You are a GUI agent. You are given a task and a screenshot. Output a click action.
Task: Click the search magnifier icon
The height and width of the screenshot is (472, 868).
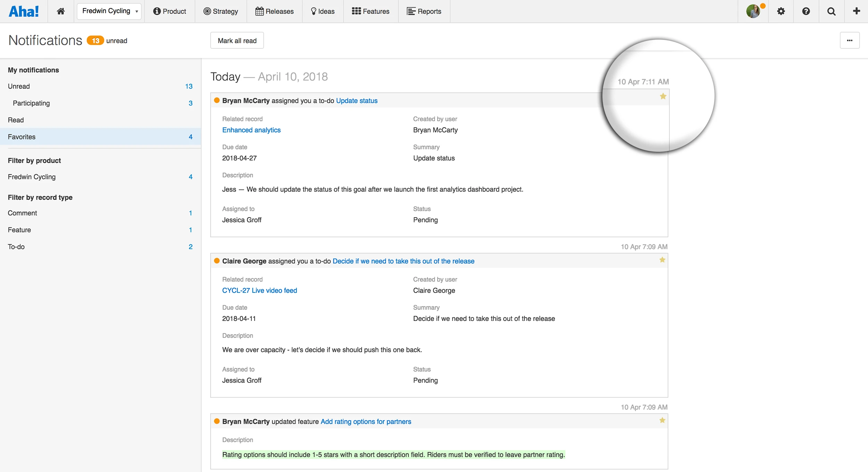(831, 11)
